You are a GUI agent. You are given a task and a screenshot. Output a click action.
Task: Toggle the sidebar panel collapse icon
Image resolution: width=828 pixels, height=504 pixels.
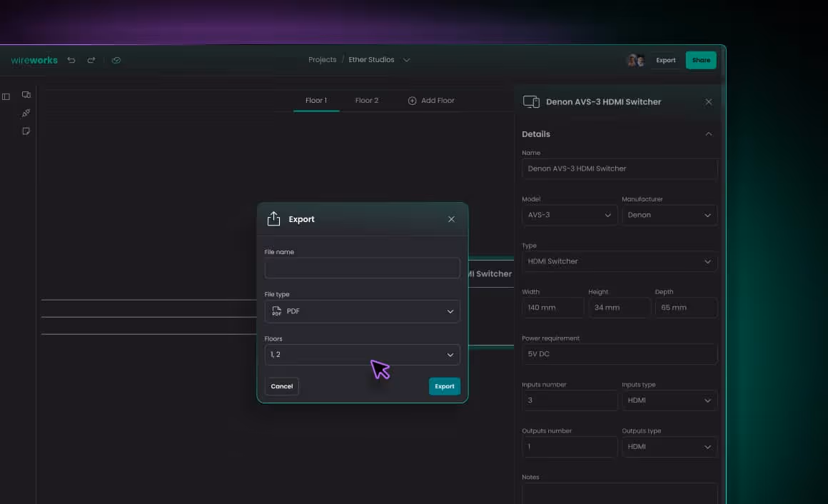tap(6, 96)
